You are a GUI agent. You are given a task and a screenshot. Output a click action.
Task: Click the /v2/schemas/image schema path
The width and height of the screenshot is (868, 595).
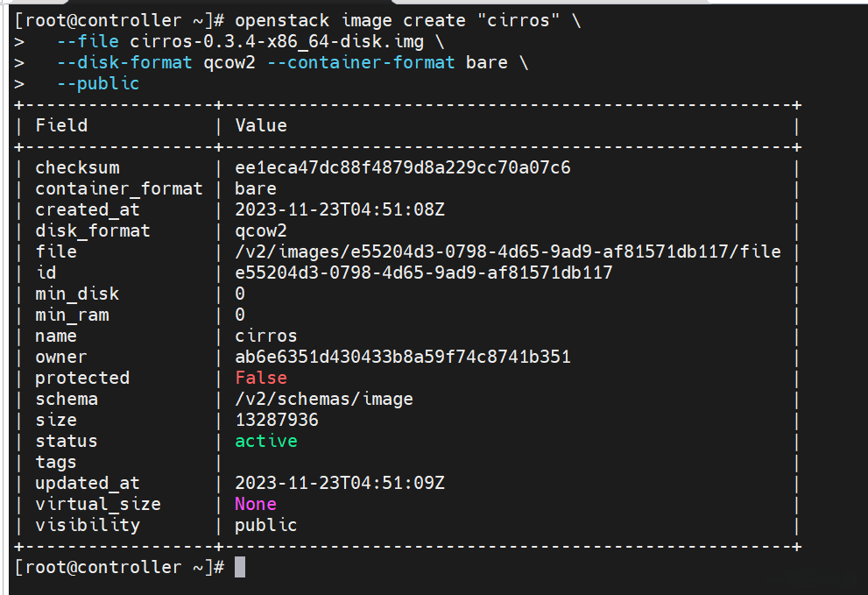[x=324, y=399]
